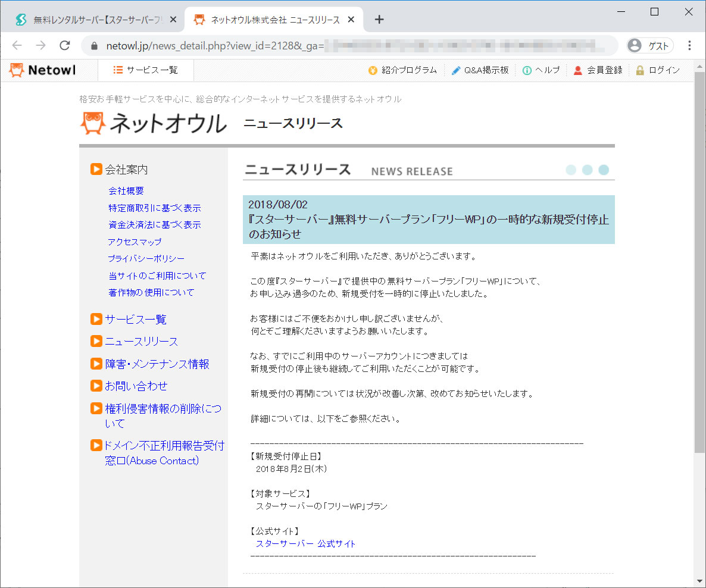The image size is (706, 588).
Task: Open the ゲスト profile button
Action: tap(650, 45)
